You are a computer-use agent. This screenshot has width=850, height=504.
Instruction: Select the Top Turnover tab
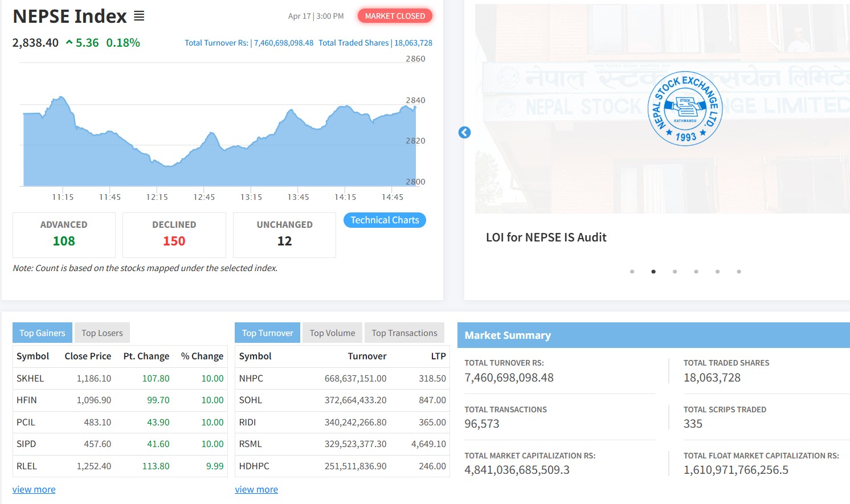267,333
